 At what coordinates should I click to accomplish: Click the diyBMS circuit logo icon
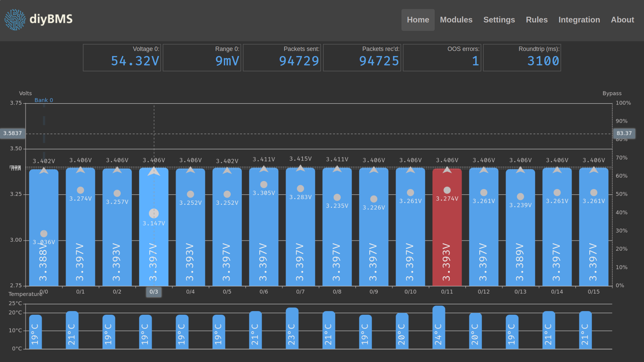pos(15,20)
